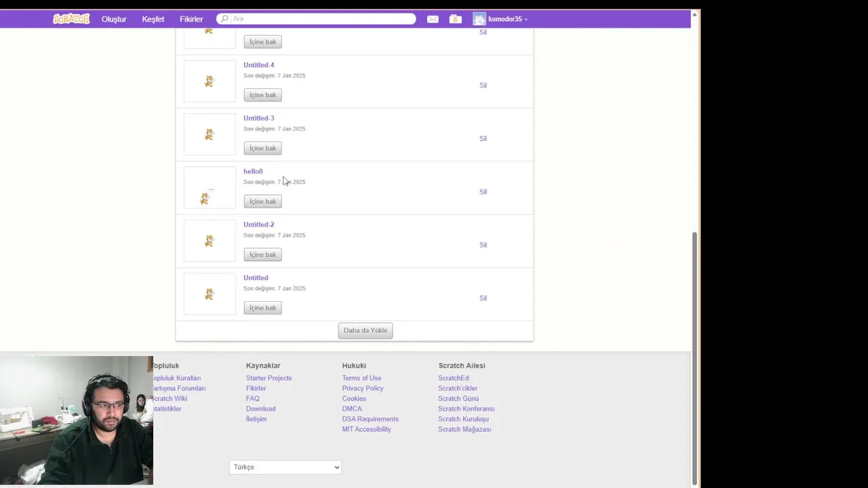Click İçine bak for Untitled
868x488 pixels.
(262, 308)
